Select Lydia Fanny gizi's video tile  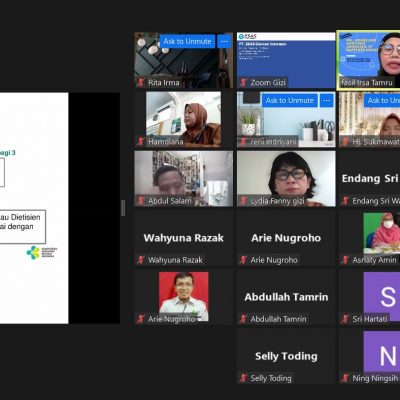(286, 179)
